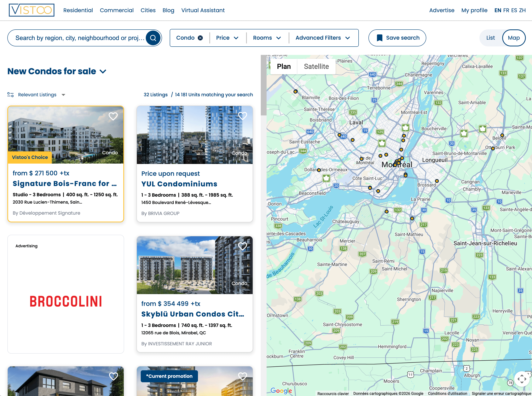Image resolution: width=532 pixels, height=396 pixels.
Task: Switch site language to FR
Action: [x=506, y=10]
